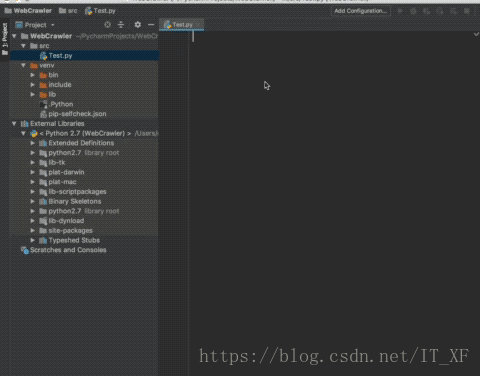Click the editor line-number gutter beside the first line

(173, 37)
